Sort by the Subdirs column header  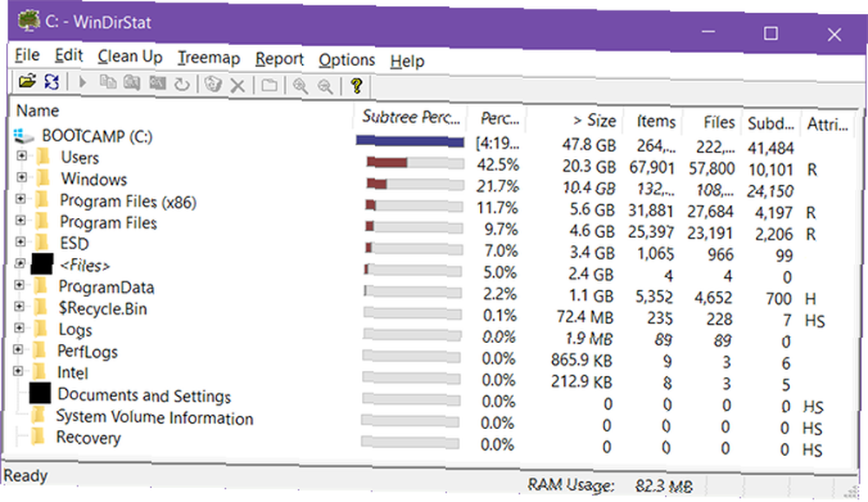(771, 123)
